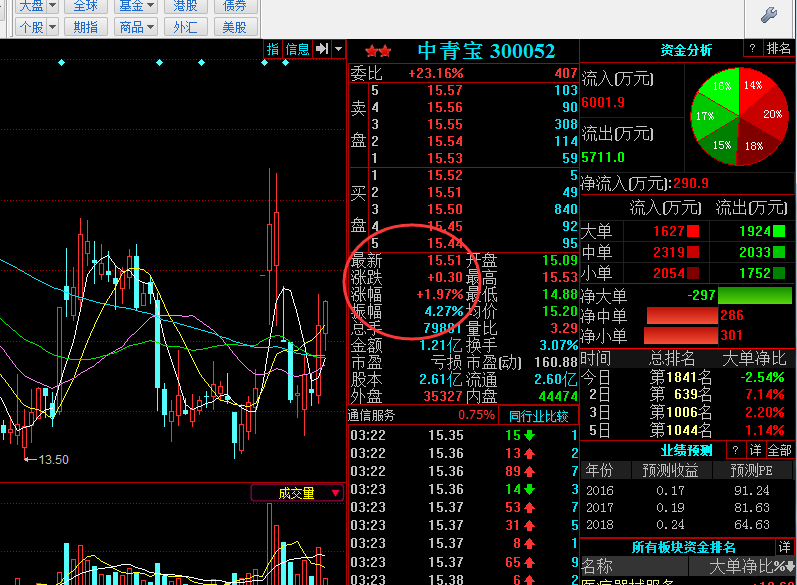Image resolution: width=797 pixels, height=585 pixels.
Task: Click the 预测PE column header
Action: (751, 470)
